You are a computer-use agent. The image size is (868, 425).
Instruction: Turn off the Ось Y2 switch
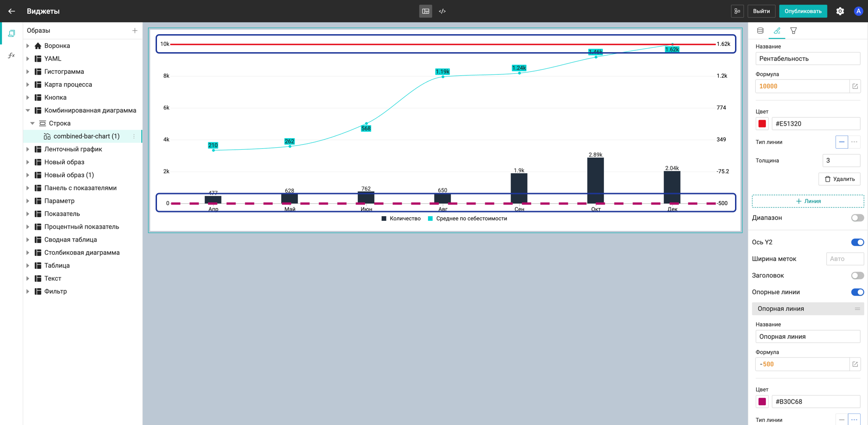point(857,242)
